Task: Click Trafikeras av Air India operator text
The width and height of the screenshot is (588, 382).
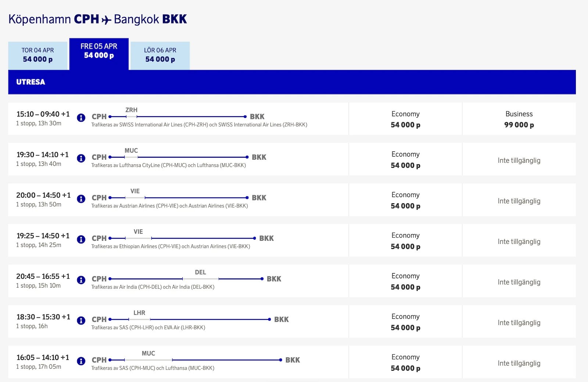Action: point(153,287)
